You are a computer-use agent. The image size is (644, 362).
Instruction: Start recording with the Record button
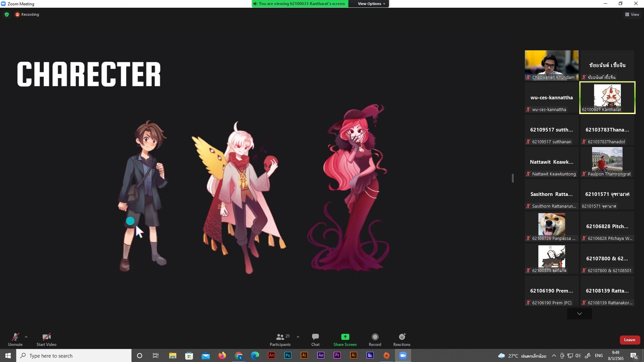pos(375,339)
